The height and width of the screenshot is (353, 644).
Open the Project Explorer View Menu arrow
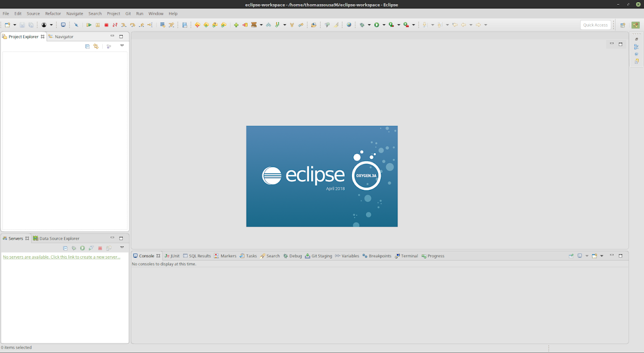click(x=122, y=46)
